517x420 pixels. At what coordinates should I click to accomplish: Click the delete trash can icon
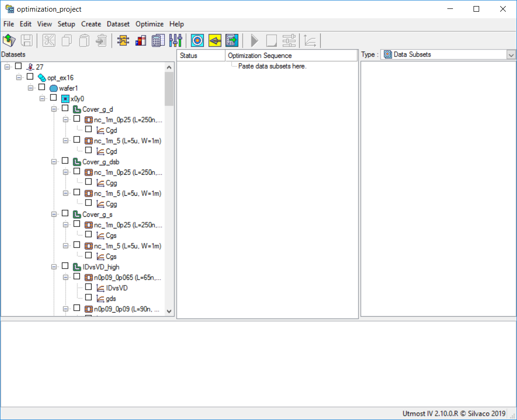pos(101,41)
